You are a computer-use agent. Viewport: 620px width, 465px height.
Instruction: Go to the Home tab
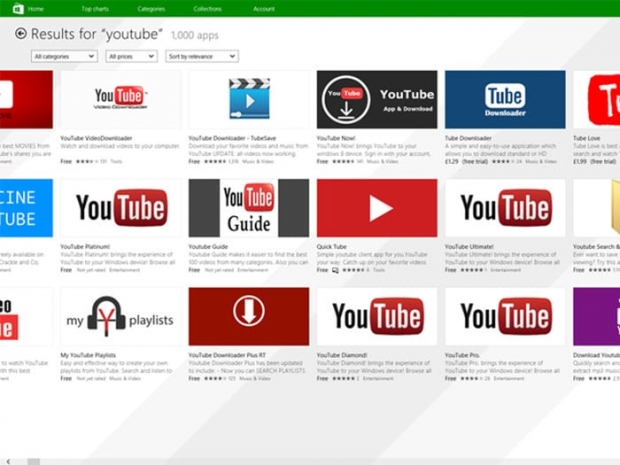click(36, 8)
